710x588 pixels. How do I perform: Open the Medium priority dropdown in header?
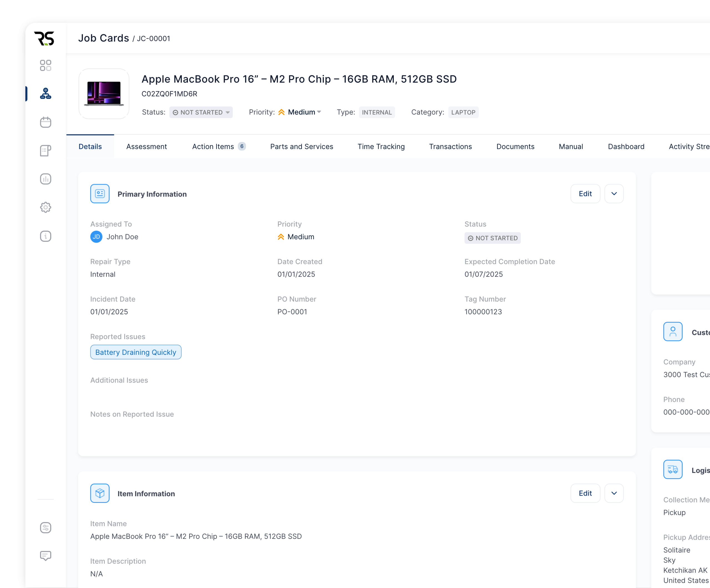pyautogui.click(x=300, y=112)
